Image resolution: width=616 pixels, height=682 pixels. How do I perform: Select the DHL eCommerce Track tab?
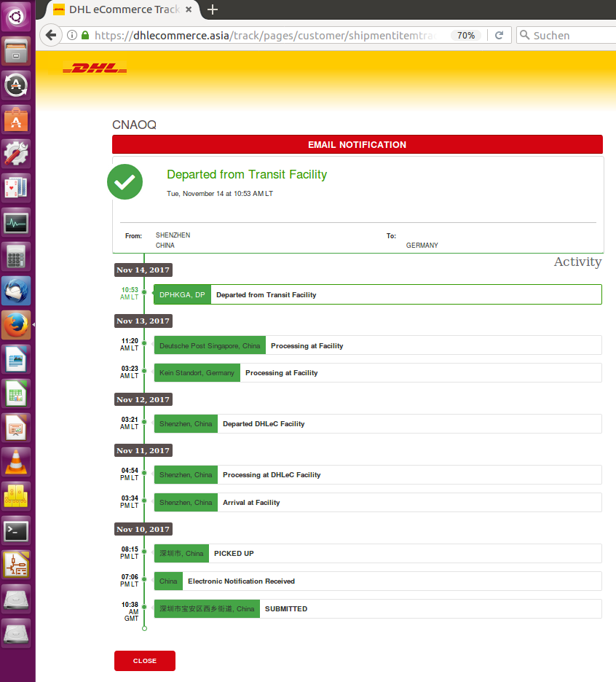click(120, 9)
